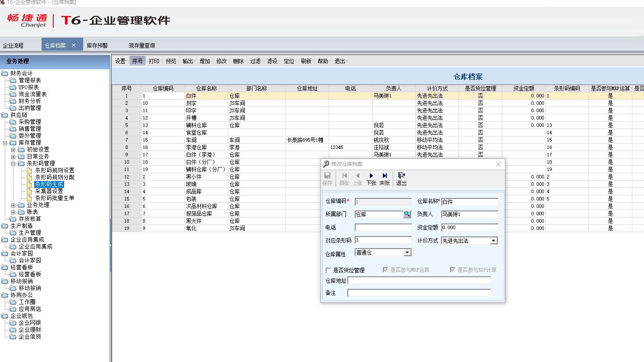Click the 仓库名称 input field

pos(470,202)
